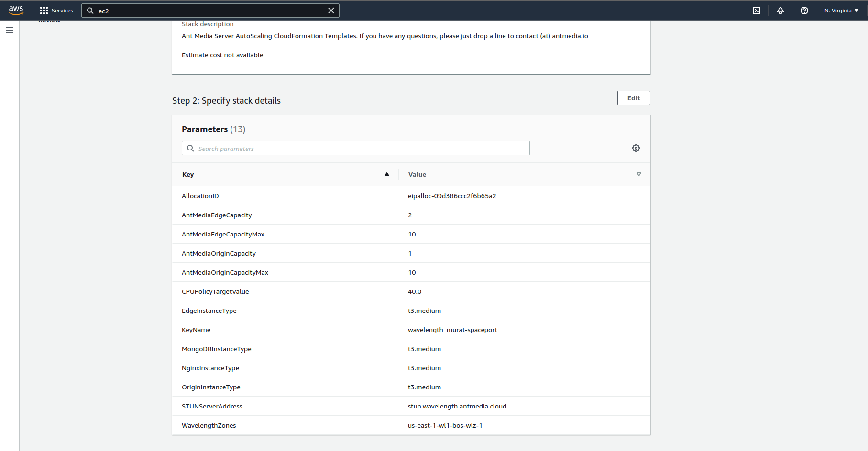The height and width of the screenshot is (451, 868).
Task: Select the STUNServerAddress key
Action: 212,406
